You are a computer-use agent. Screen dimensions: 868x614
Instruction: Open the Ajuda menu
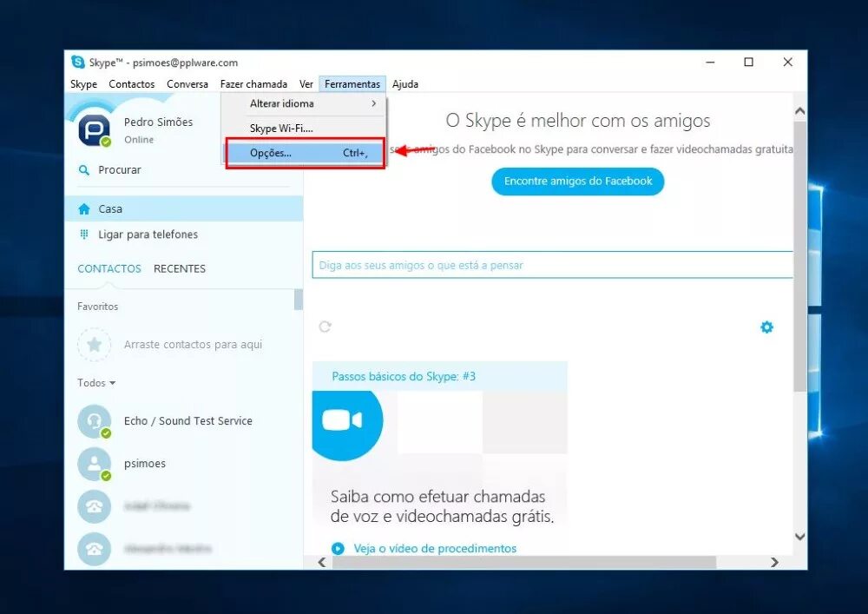[405, 84]
